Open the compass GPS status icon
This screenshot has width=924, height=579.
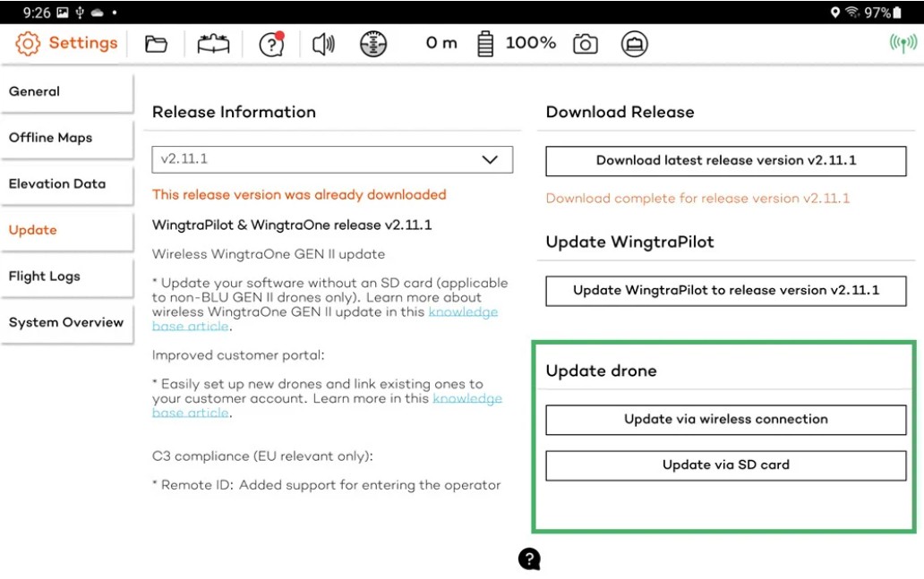pyautogui.click(x=373, y=44)
